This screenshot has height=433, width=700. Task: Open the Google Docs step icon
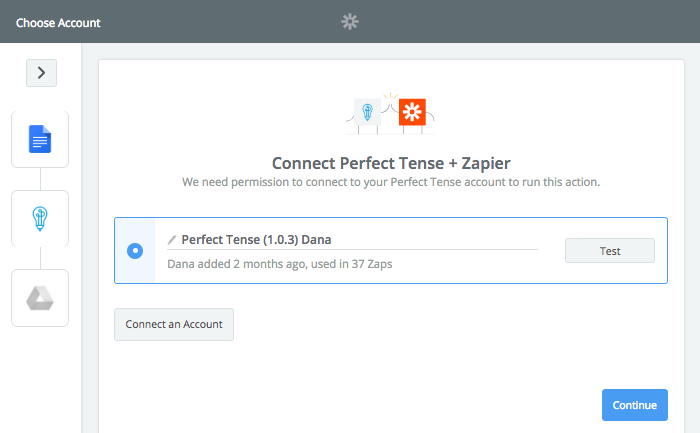pyautogui.click(x=40, y=139)
